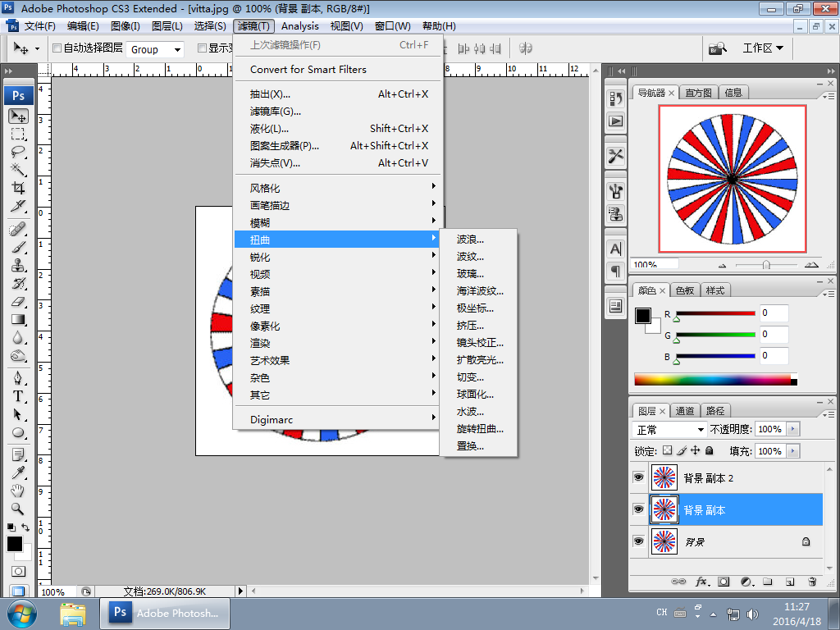
Task: Swap foreground and background colors icon
Action: tap(25, 527)
